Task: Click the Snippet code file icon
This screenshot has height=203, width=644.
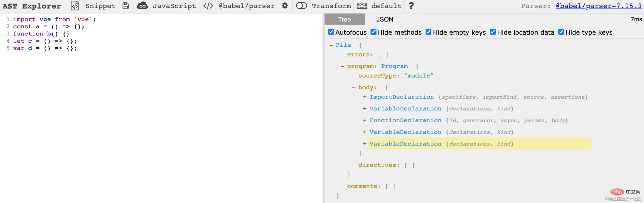Action: point(75,6)
